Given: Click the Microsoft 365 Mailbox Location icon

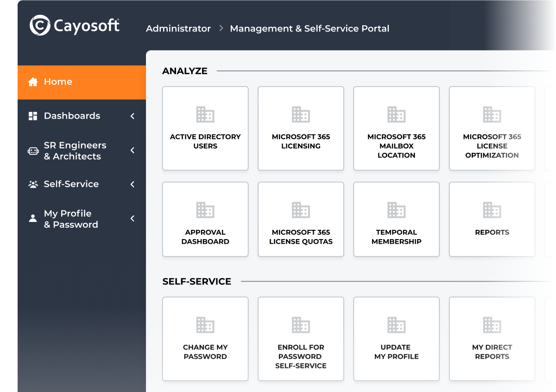Looking at the screenshot, I should pyautogui.click(x=396, y=114).
